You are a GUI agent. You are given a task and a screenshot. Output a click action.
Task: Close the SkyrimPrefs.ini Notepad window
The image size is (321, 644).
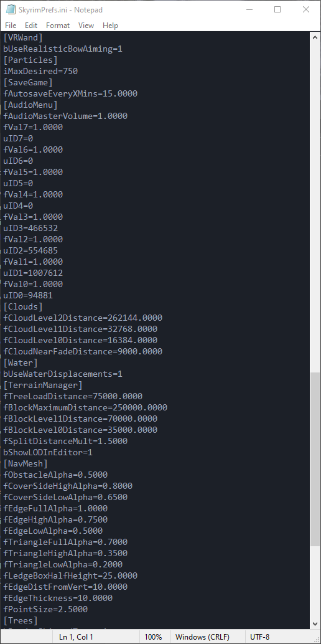pyautogui.click(x=306, y=9)
